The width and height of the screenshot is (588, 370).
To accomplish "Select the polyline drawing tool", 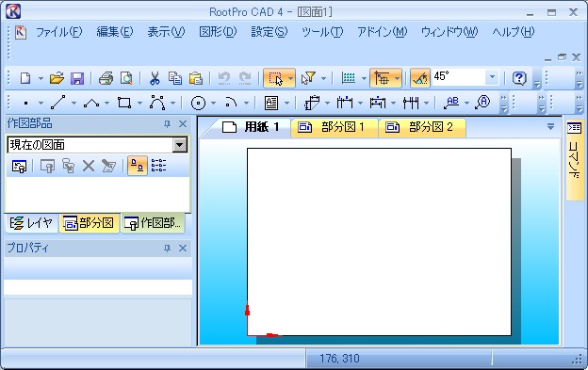I will coord(91,103).
